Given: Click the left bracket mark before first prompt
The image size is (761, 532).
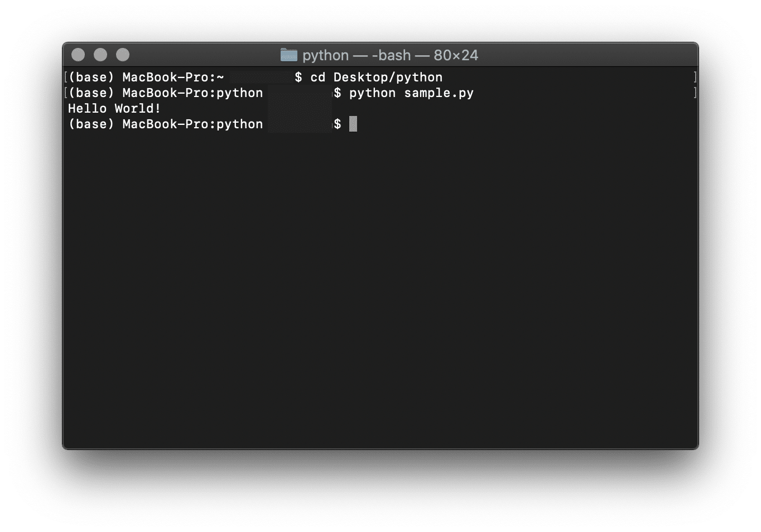Looking at the screenshot, I should (x=66, y=77).
